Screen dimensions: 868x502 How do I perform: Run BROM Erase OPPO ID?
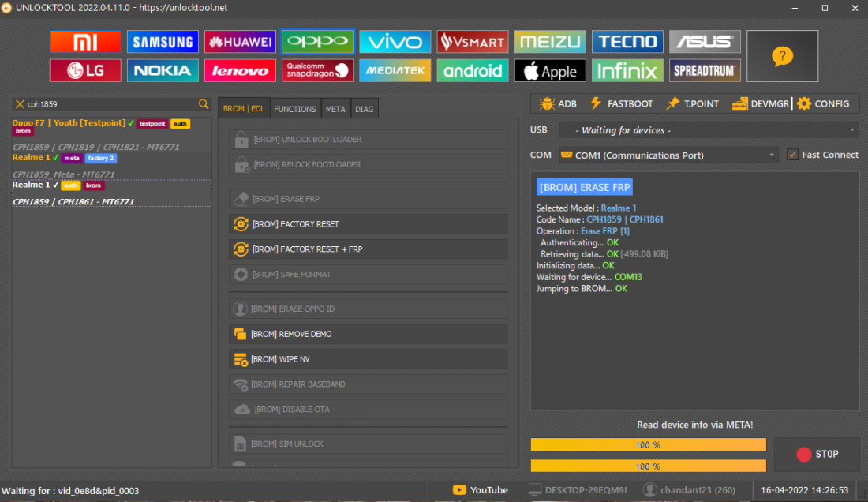point(369,309)
